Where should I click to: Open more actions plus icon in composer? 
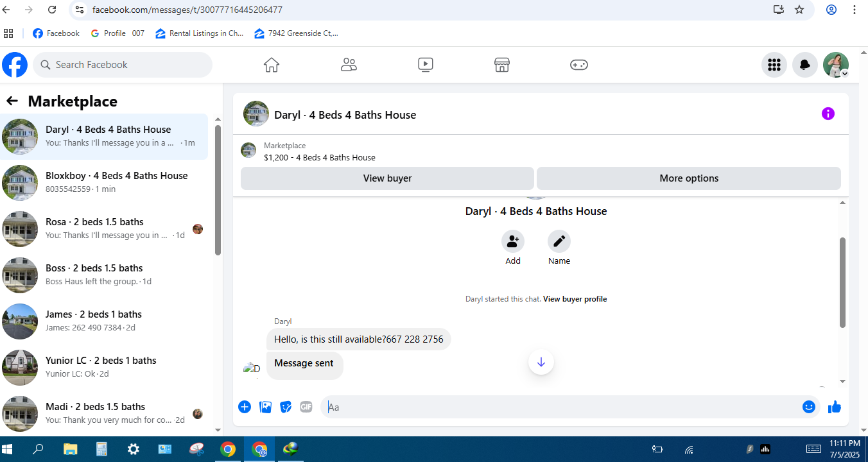coord(245,407)
